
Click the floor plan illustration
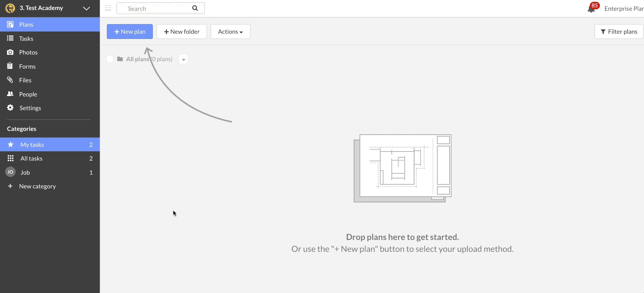402,168
